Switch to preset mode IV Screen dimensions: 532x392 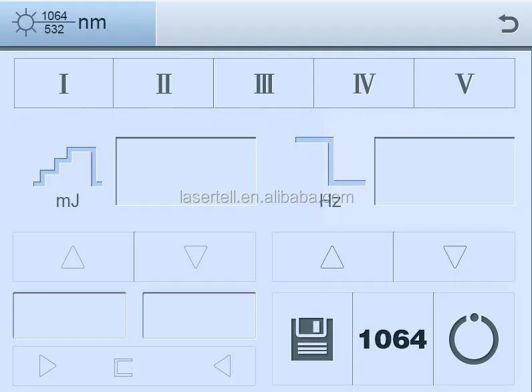(x=364, y=83)
